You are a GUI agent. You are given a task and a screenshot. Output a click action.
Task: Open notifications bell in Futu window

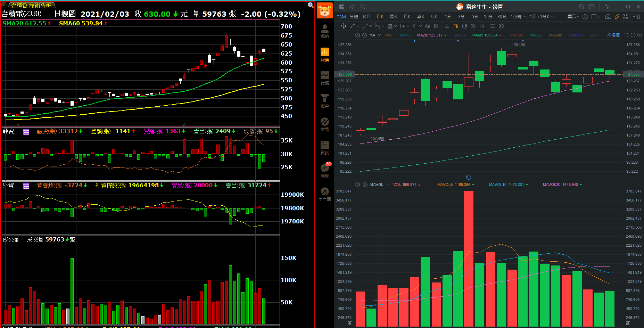[352, 7]
